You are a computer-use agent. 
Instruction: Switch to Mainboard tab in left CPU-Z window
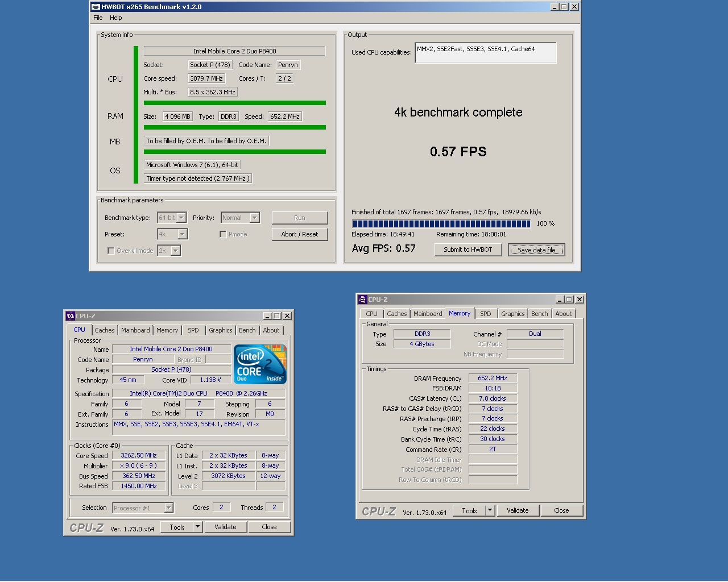(x=135, y=330)
